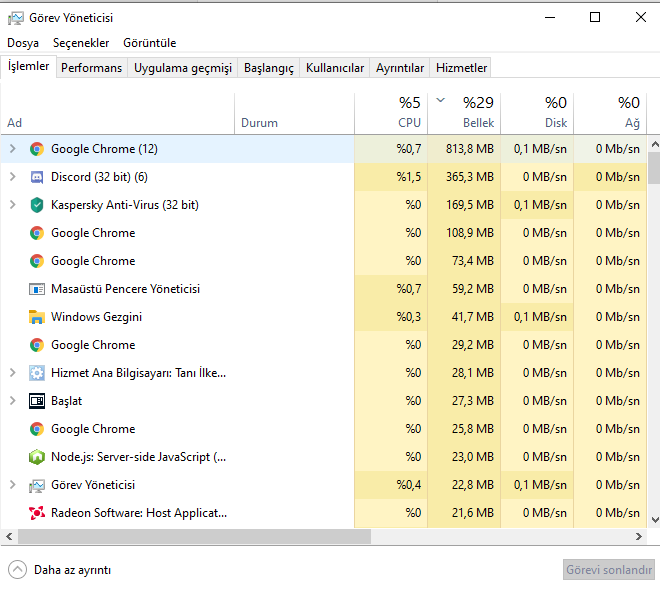This screenshot has width=660, height=589.
Task: Click the Görevi sonlandır button
Action: (608, 569)
